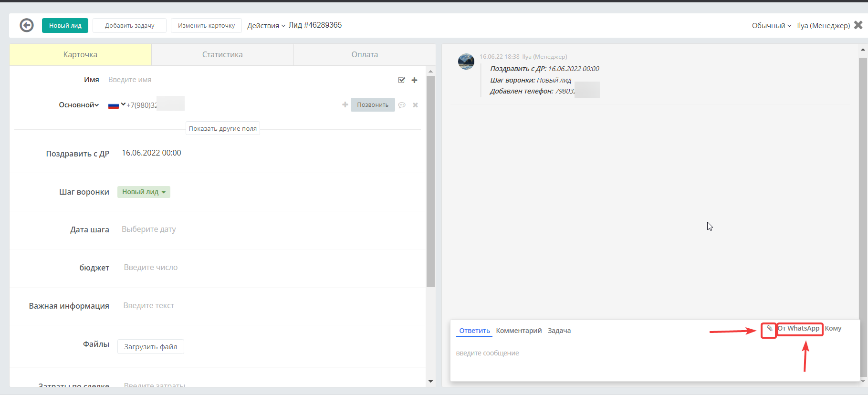This screenshot has height=395, width=868.
Task: Click the card panel scrollbar thumb
Action: tap(430, 181)
